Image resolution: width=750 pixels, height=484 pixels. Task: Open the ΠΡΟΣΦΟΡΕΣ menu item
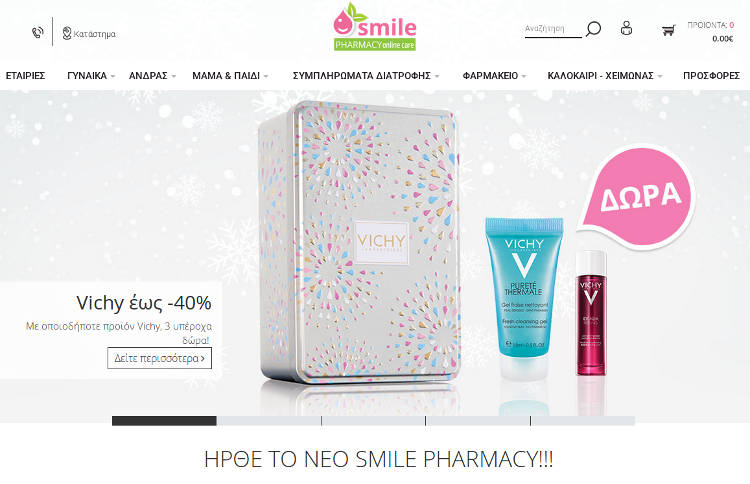click(x=711, y=76)
